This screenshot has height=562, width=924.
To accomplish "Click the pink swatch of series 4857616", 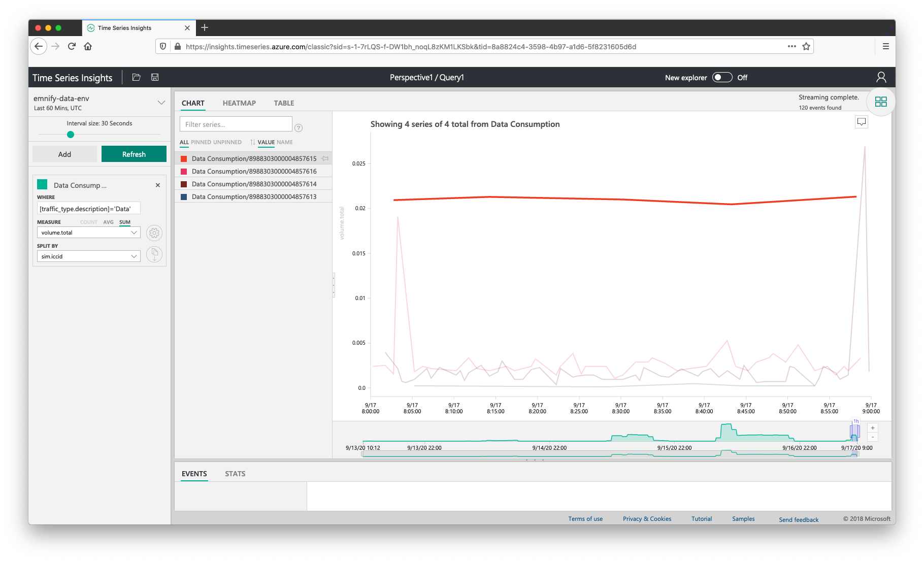I will [184, 172].
